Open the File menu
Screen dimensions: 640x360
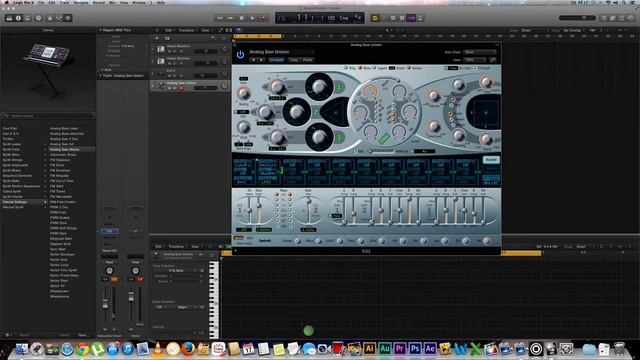pos(41,2)
